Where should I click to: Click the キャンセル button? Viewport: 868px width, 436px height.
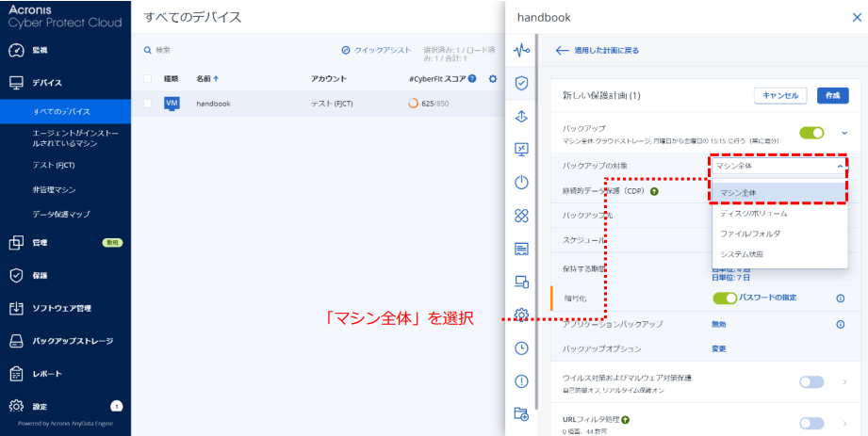point(780,95)
